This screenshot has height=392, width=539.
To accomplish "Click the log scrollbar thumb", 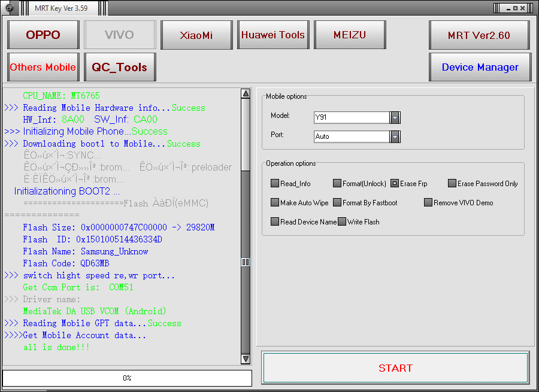I will [246, 262].
